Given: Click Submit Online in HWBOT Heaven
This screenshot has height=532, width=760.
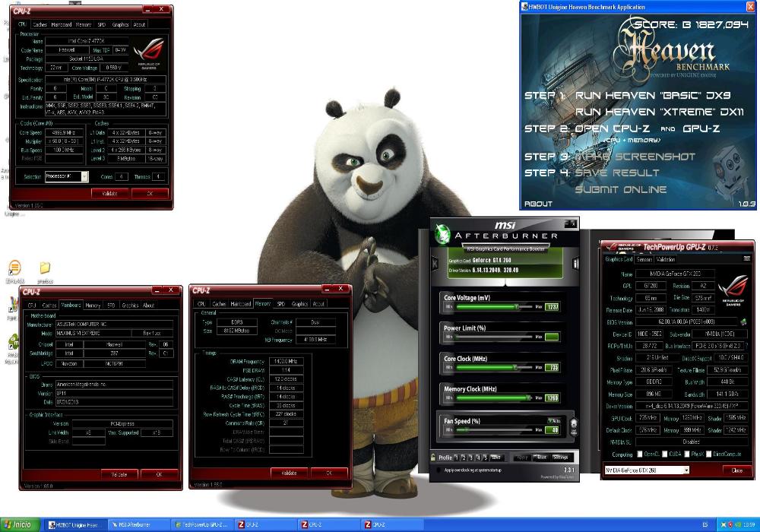Looking at the screenshot, I should click(x=621, y=189).
